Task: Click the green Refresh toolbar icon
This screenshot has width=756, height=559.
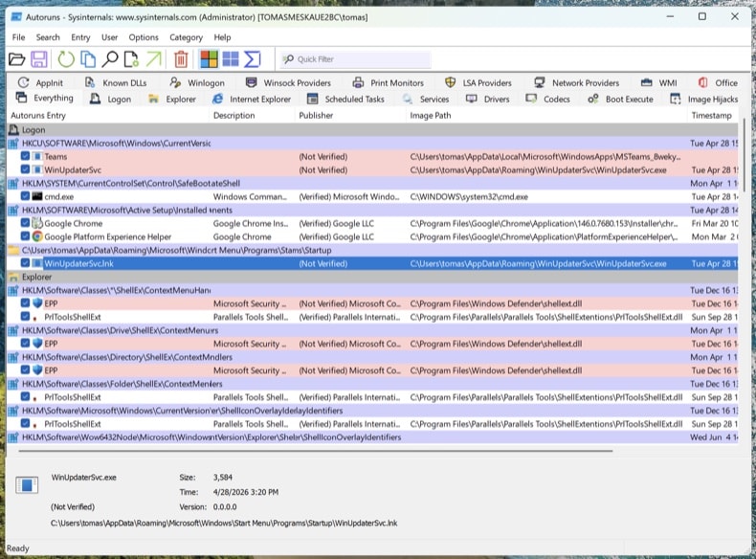Action: click(x=66, y=59)
